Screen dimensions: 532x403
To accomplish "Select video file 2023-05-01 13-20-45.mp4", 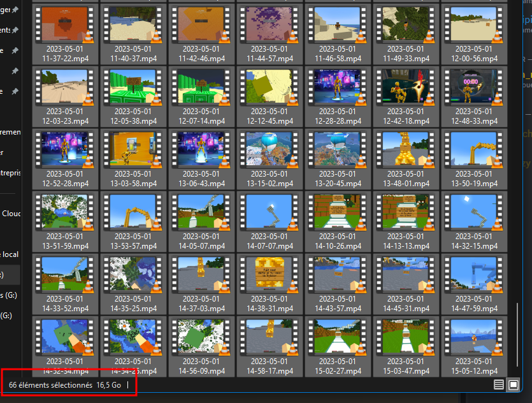I will click(338, 159).
